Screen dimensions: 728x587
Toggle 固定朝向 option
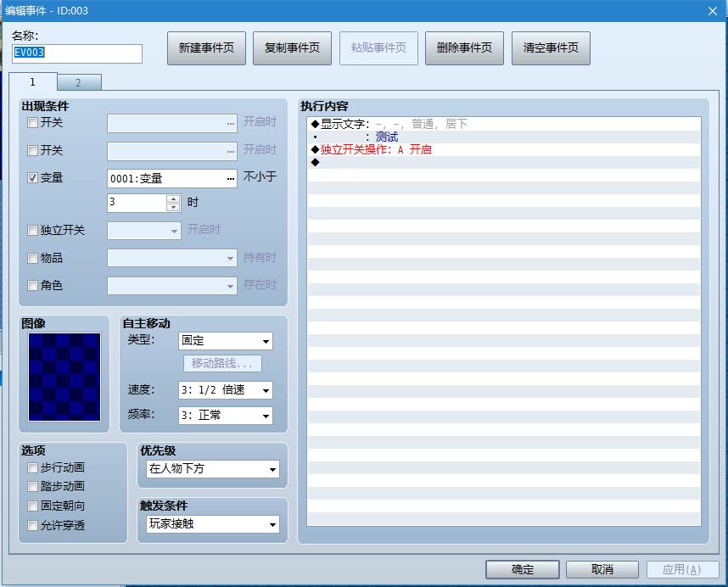click(x=32, y=506)
